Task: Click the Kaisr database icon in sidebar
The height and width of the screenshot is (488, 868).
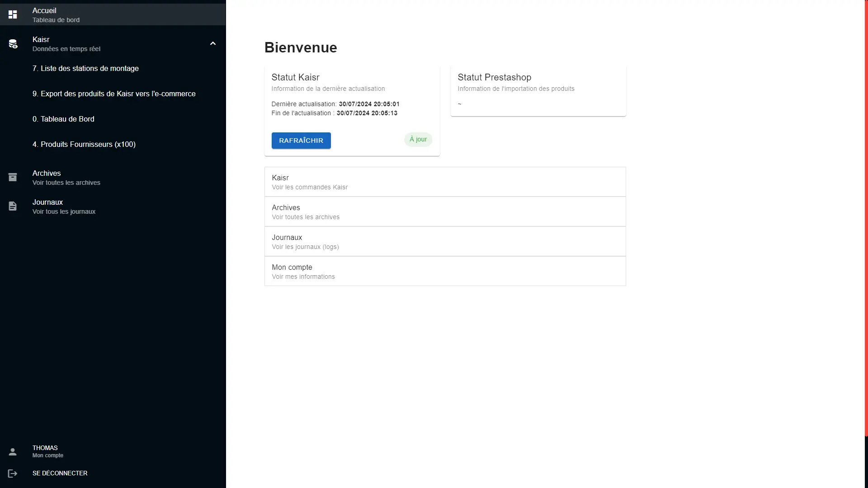Action: pos(13,44)
